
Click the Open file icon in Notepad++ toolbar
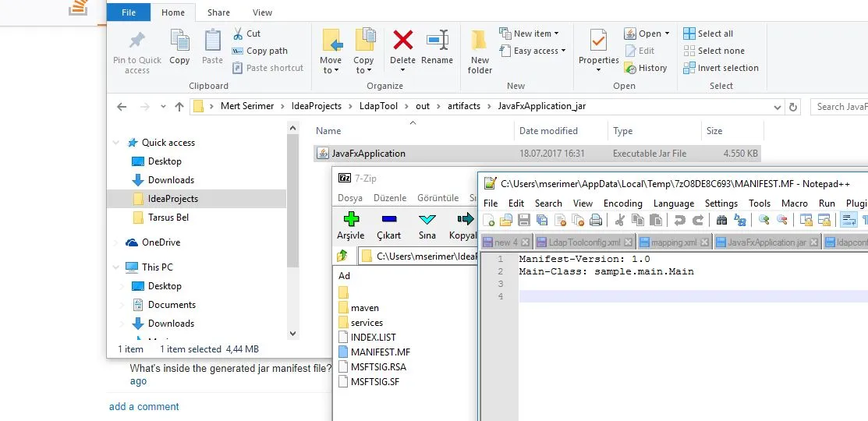click(506, 220)
